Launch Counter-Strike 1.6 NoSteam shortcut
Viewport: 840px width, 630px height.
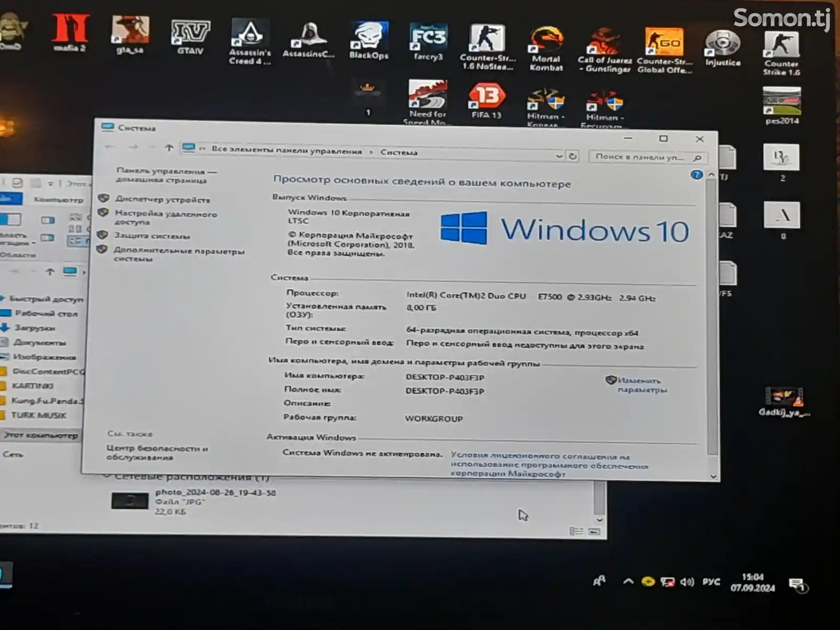[x=488, y=46]
